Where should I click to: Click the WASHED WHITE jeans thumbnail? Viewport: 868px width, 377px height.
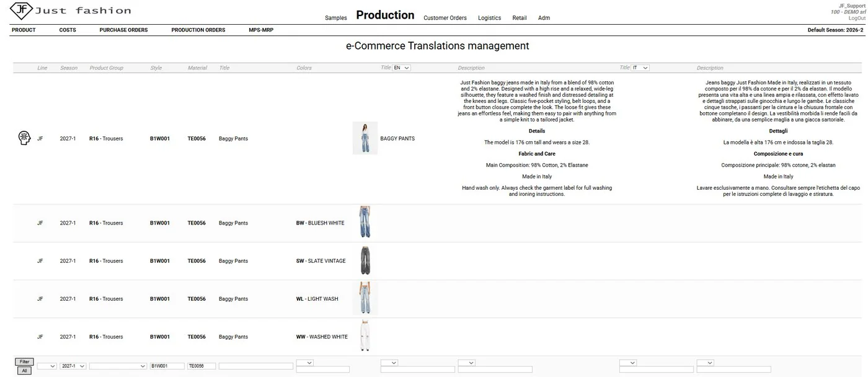(x=365, y=336)
